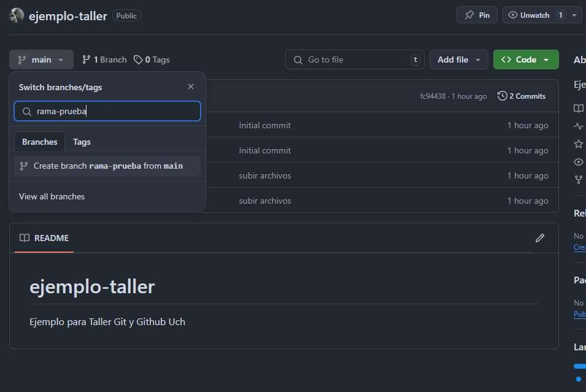Open the 0 Tags link
Screen dimensions: 586x392
(x=152, y=60)
